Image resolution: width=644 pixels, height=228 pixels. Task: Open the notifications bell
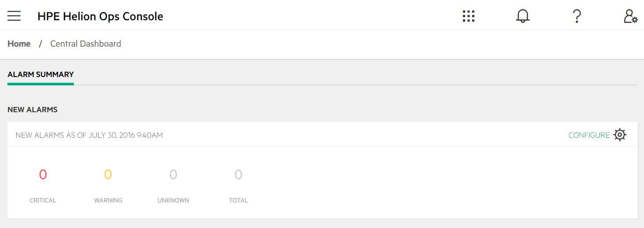[522, 16]
